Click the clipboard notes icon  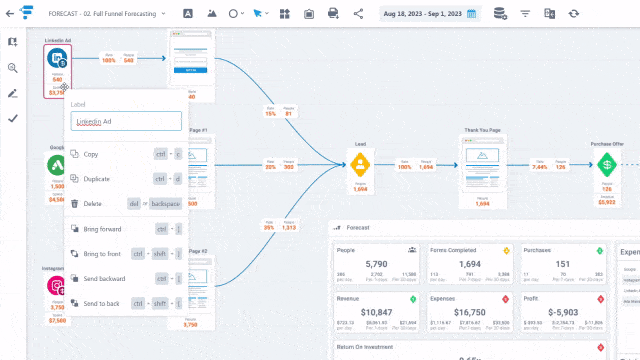click(309, 14)
